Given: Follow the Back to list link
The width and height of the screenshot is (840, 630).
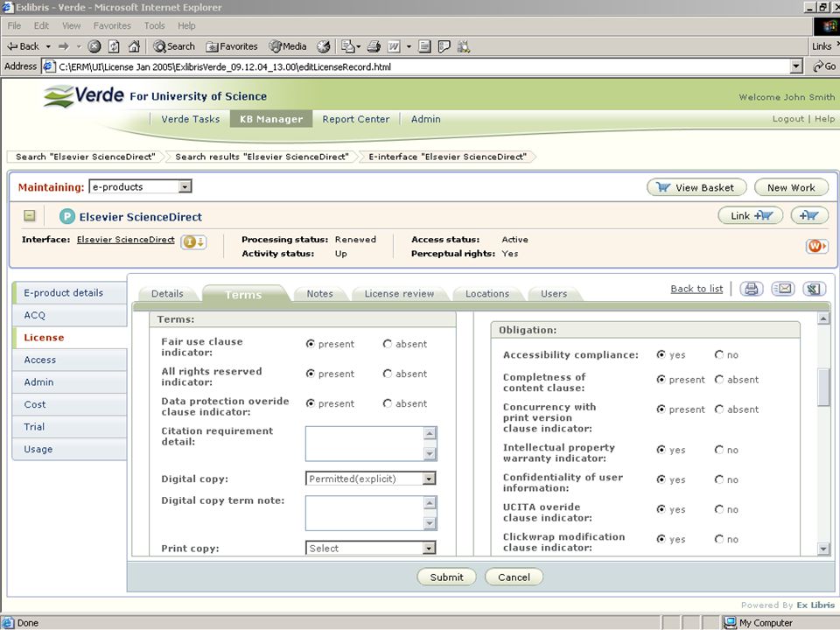Looking at the screenshot, I should click(696, 289).
